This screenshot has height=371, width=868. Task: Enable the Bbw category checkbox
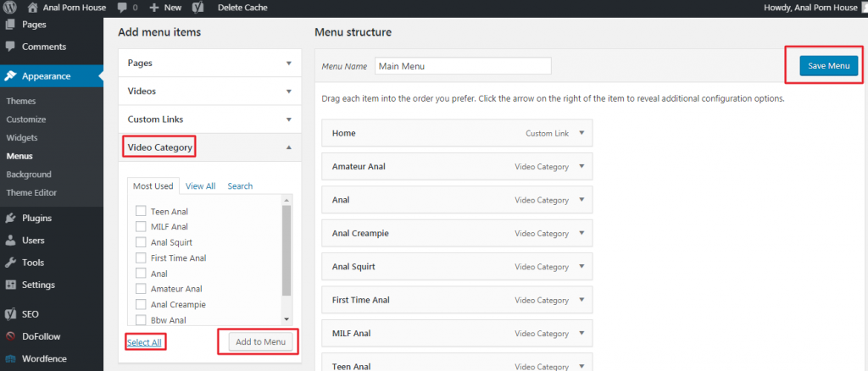[x=141, y=320]
